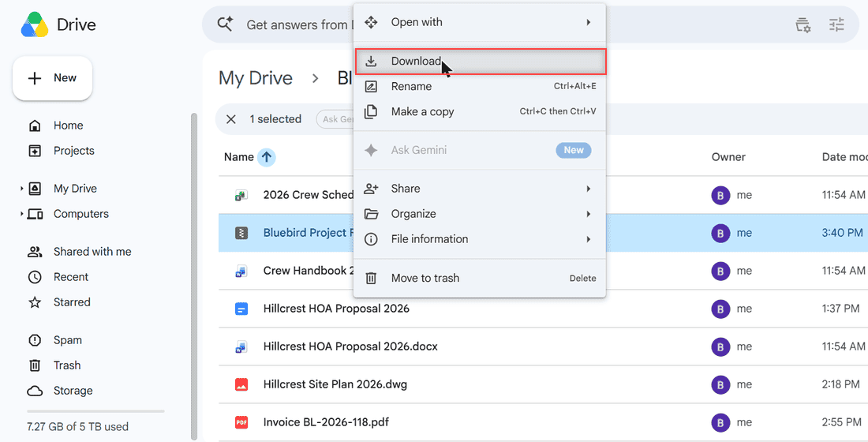Viewport: 868px width, 442px height.
Task: Click the Bluebird Project zip file icon
Action: click(x=241, y=233)
